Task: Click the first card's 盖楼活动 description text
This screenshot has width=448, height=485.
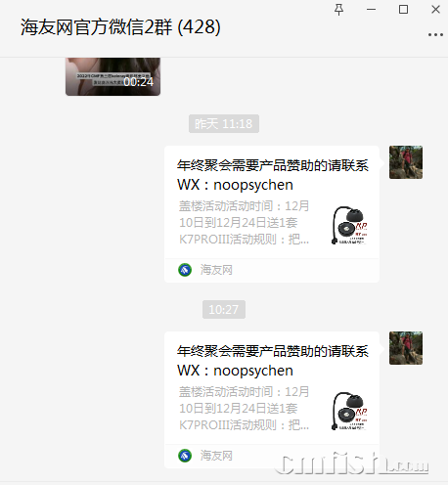Action: coord(244,223)
